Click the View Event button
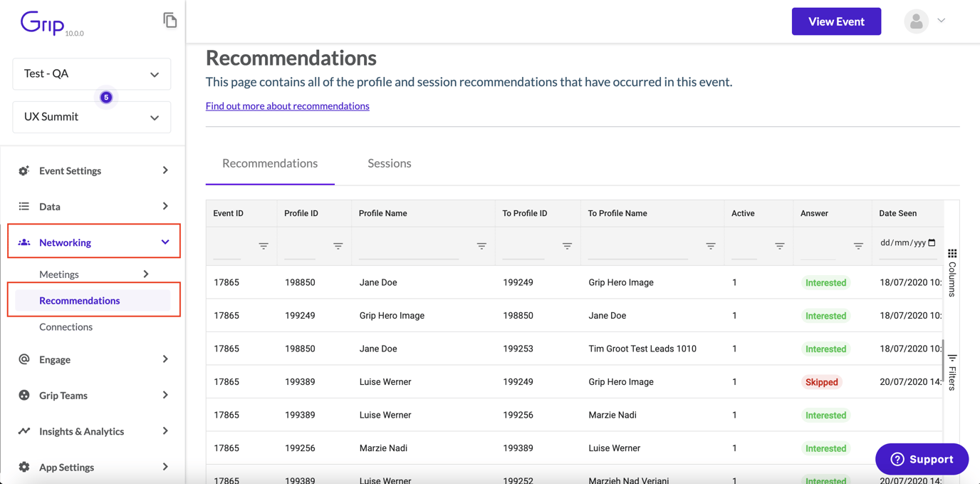Screen dimensions: 980x484 [836, 21]
